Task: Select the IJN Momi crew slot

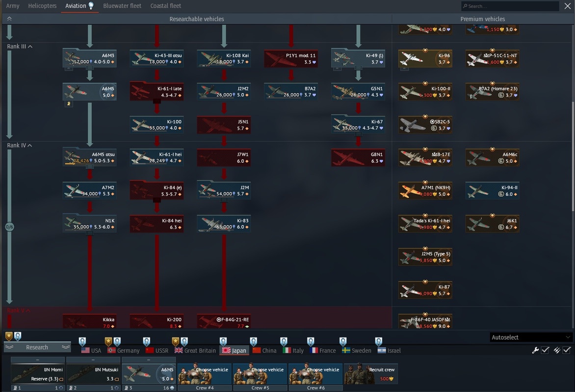Action: click(37, 374)
